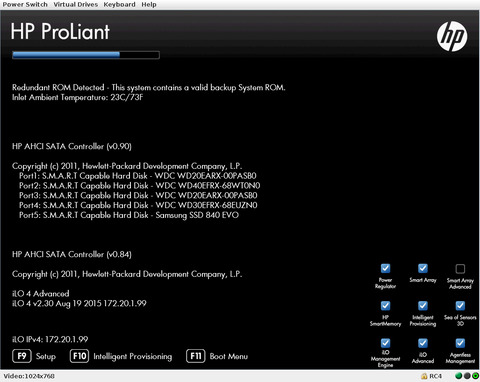Screen dimensions: 480x382
Task: Click the green power status indicator
Action: click(475, 376)
